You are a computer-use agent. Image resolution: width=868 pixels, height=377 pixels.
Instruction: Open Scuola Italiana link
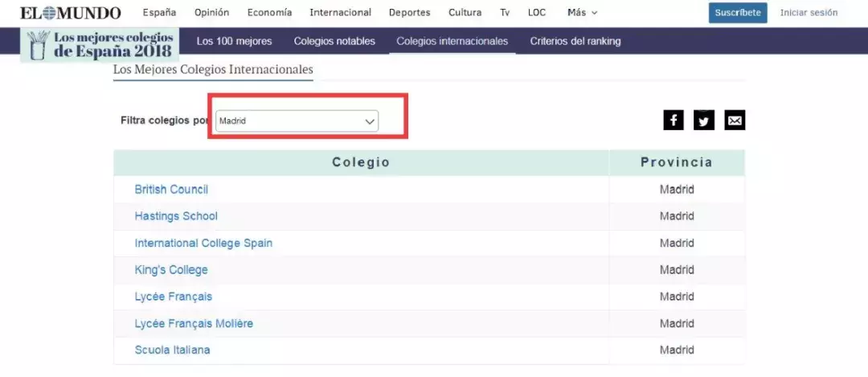(172, 350)
